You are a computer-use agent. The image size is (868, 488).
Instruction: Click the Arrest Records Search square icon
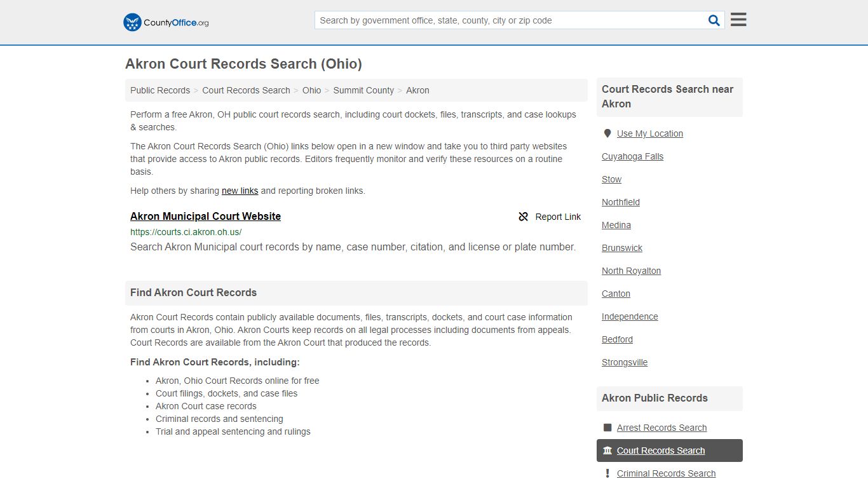(x=607, y=428)
